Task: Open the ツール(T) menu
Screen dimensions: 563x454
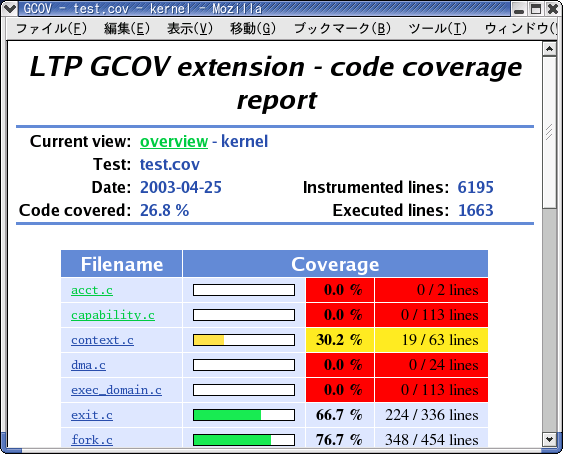Action: point(438,29)
